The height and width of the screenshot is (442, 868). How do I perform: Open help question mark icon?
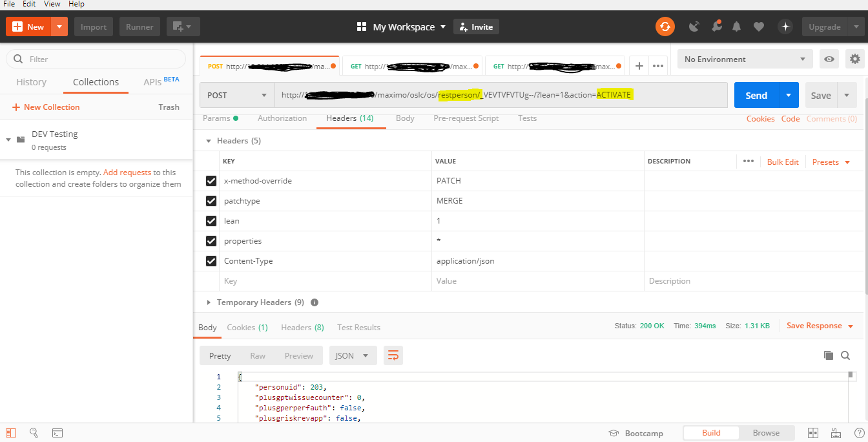coord(859,433)
